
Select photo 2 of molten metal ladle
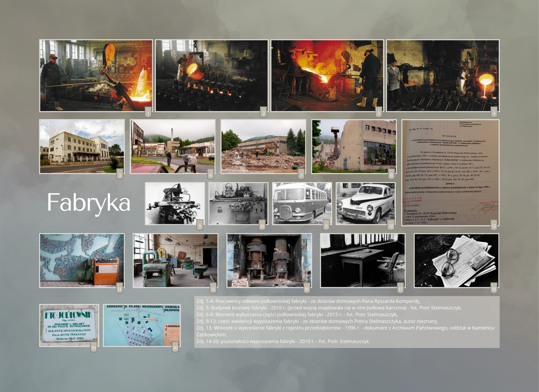[x=212, y=76]
